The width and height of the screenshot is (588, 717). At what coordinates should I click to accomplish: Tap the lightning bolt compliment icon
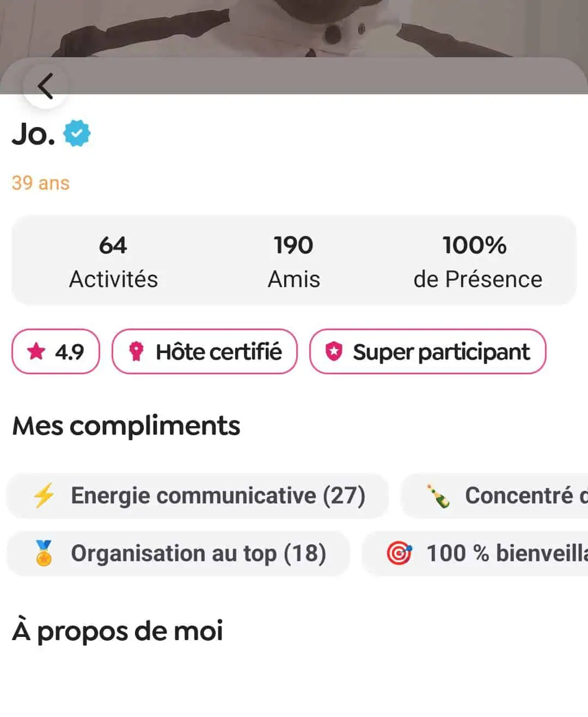[x=44, y=495]
